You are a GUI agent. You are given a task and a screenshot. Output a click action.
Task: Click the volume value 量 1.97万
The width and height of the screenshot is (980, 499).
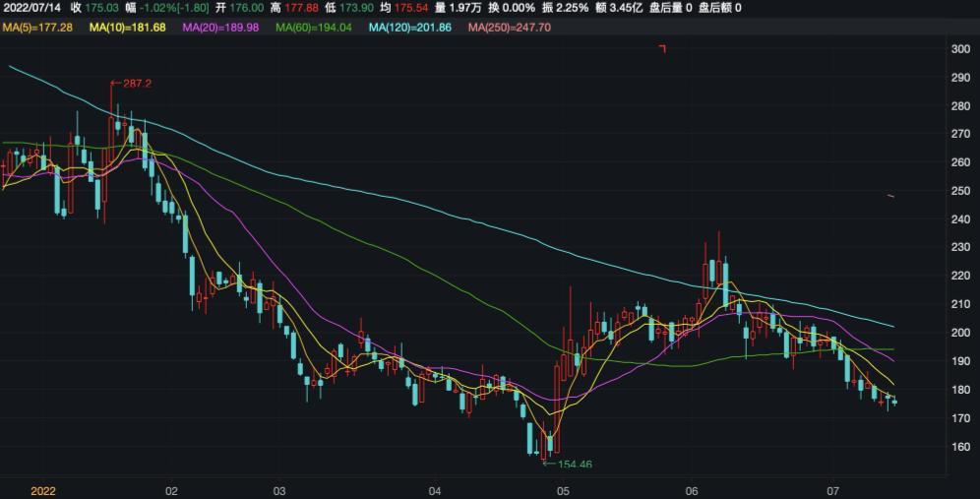(x=459, y=8)
